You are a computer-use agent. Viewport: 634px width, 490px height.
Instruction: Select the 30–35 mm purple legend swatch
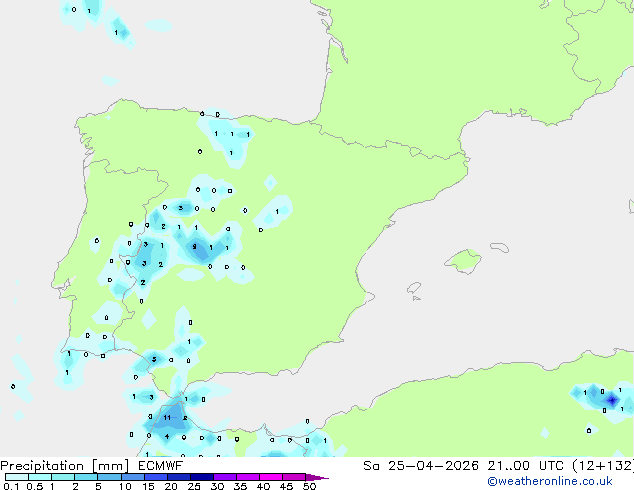tap(225, 477)
